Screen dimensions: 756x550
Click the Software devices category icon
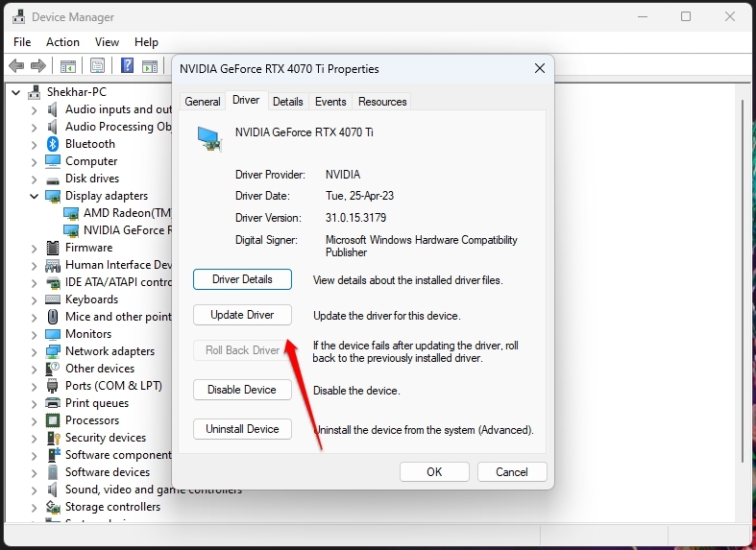click(x=53, y=472)
